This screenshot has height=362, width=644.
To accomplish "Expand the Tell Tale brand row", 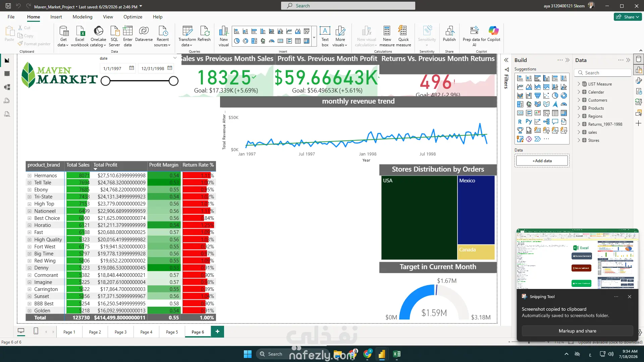I will pos(30,183).
